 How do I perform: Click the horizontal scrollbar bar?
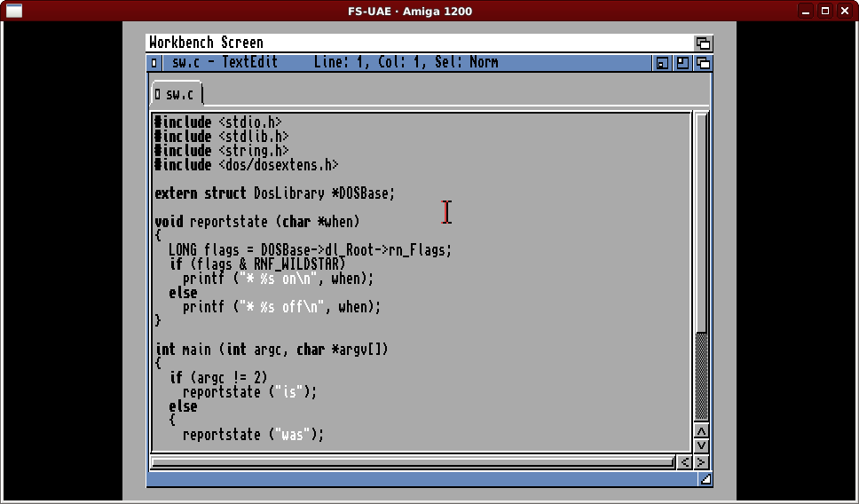point(413,462)
